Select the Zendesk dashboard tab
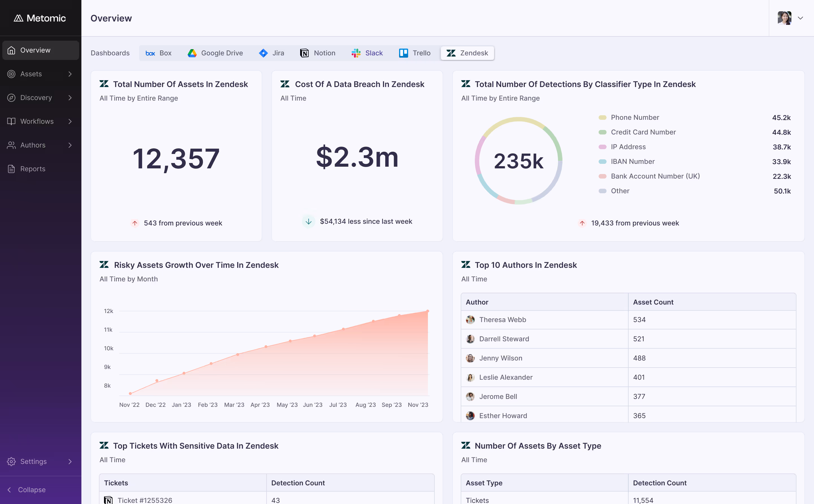Screen dimensions: 814x504 click(467, 53)
